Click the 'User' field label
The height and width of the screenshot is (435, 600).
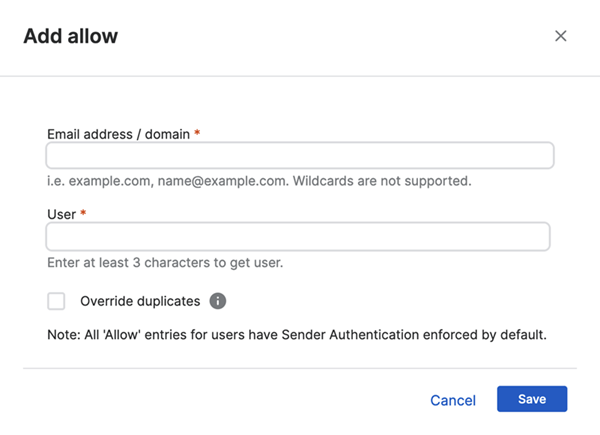tap(61, 214)
